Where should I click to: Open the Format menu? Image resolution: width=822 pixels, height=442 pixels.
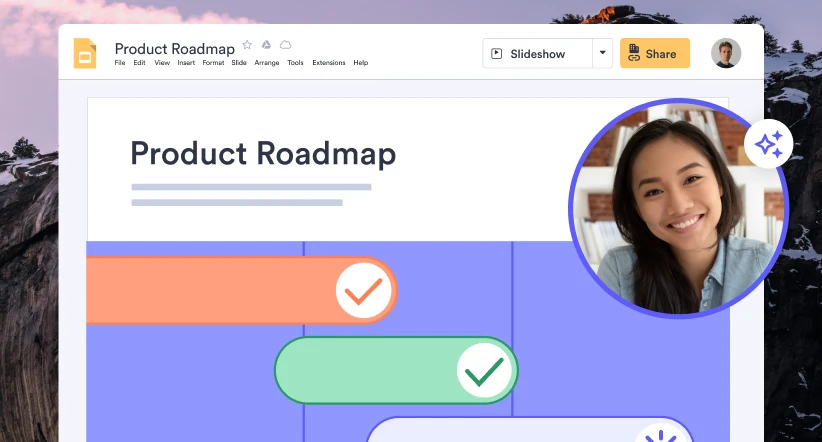coord(213,62)
